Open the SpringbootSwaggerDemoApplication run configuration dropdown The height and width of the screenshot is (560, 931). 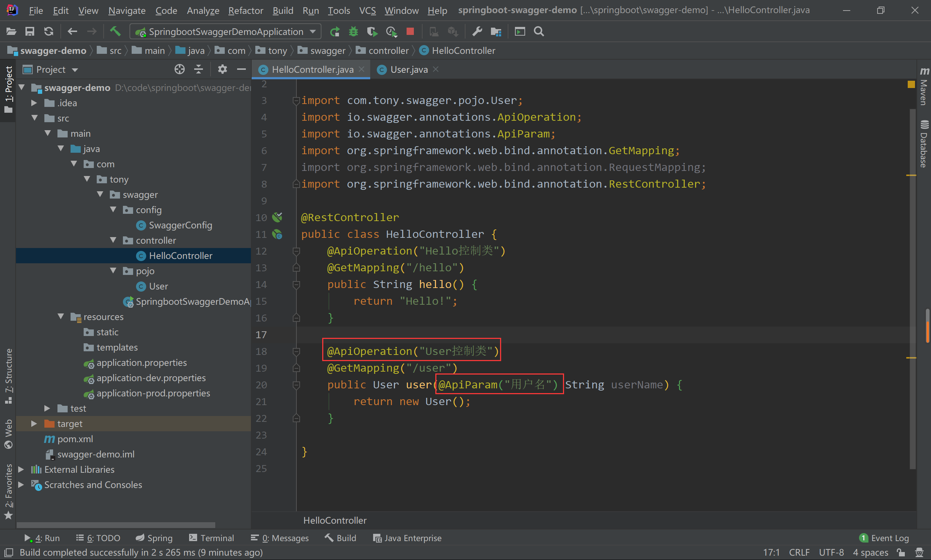226,31
